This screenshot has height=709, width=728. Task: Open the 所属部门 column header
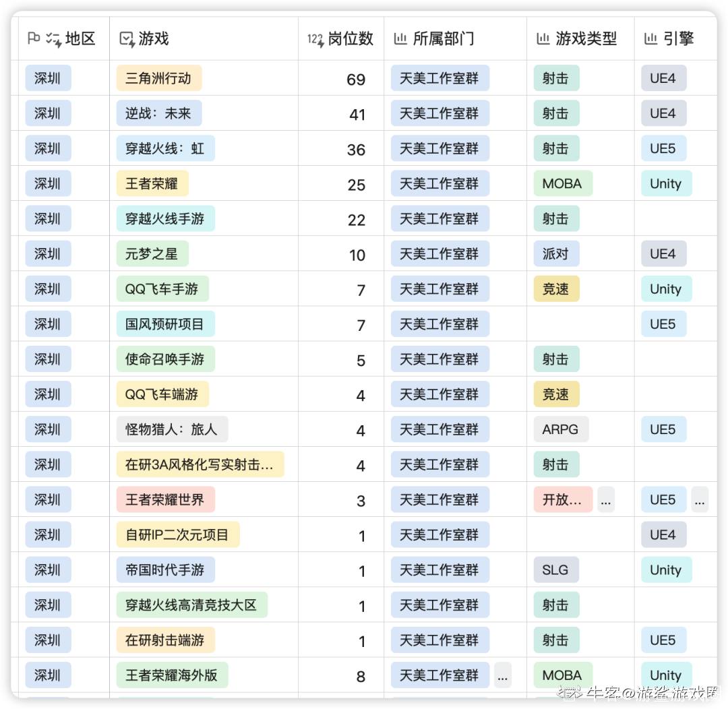click(456, 38)
